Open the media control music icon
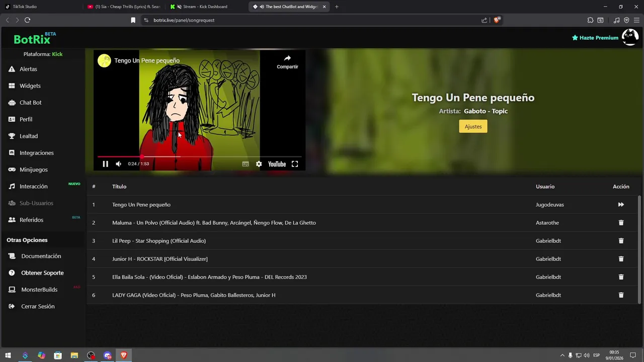644x362 pixels. click(x=617, y=20)
